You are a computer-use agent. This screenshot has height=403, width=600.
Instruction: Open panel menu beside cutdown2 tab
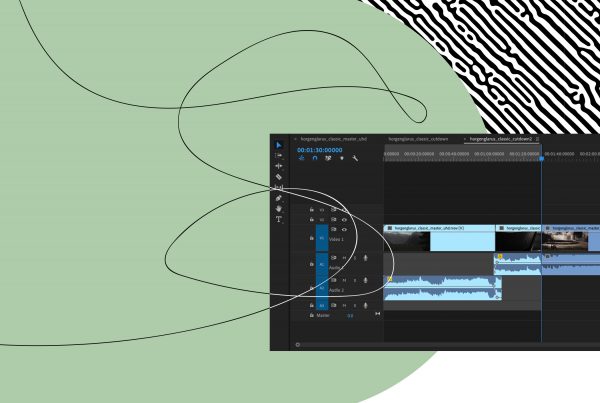pyautogui.click(x=538, y=139)
